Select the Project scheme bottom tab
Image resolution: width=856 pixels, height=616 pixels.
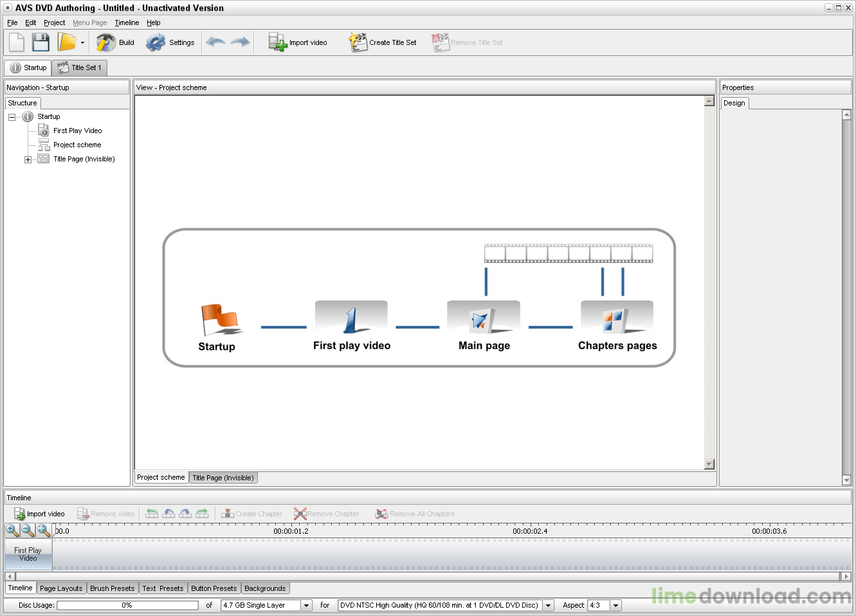[x=161, y=477]
